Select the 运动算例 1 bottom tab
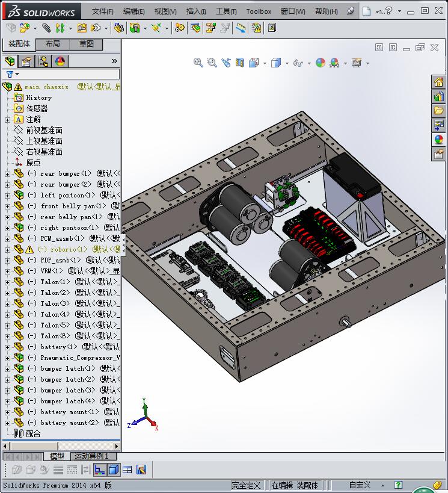 coord(91,456)
